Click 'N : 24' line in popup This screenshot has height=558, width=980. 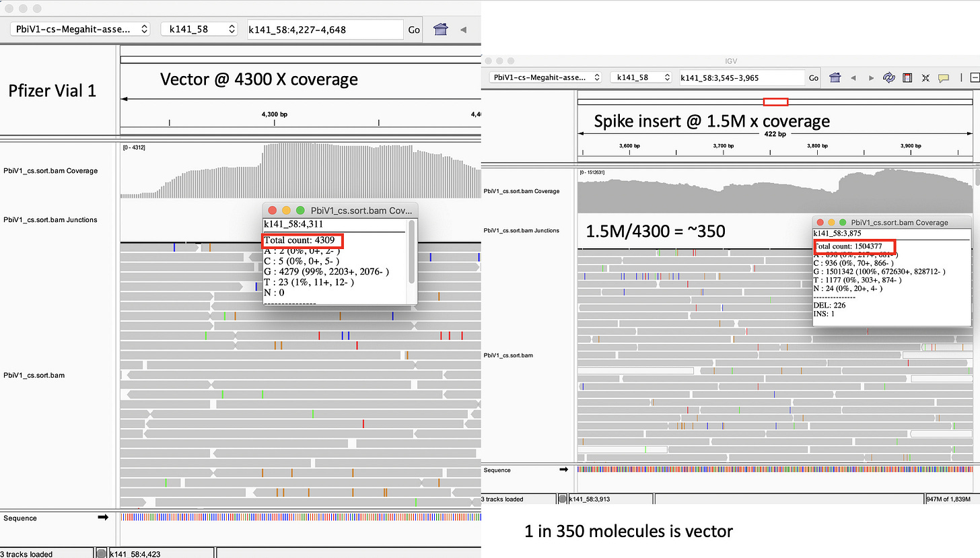pos(848,288)
